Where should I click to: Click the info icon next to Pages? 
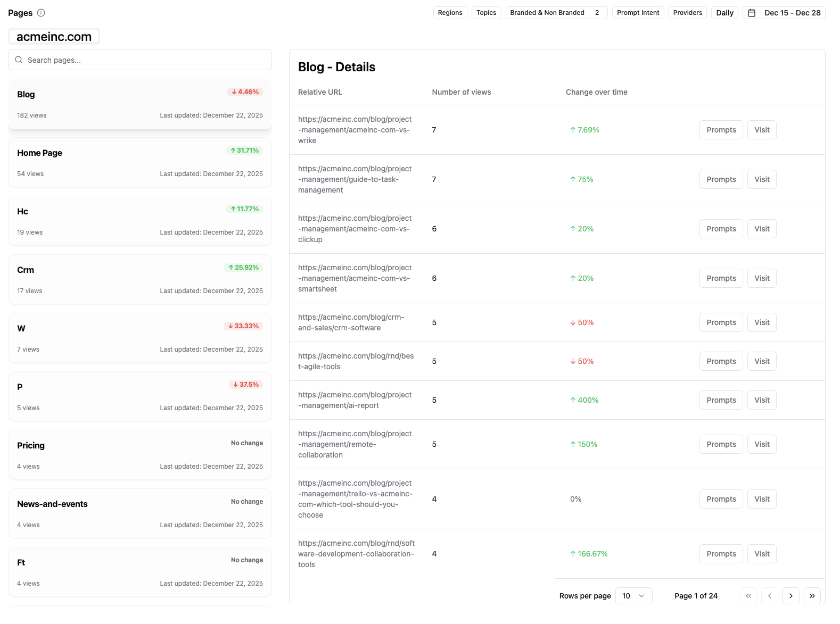point(41,13)
